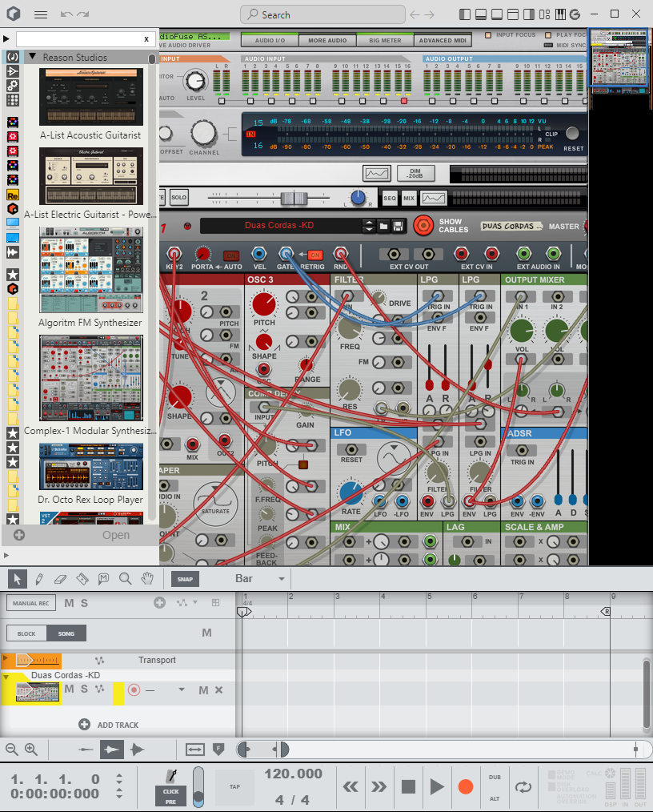Save the Duas Cordas patch with disk icon
The image size is (653, 812).
pyautogui.click(x=398, y=227)
